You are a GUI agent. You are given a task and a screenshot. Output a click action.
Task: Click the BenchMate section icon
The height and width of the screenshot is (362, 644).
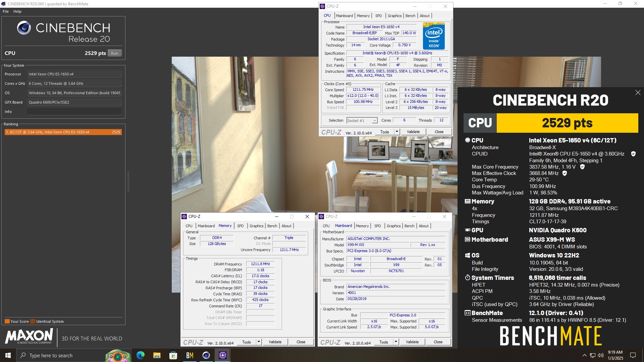pos(468,313)
